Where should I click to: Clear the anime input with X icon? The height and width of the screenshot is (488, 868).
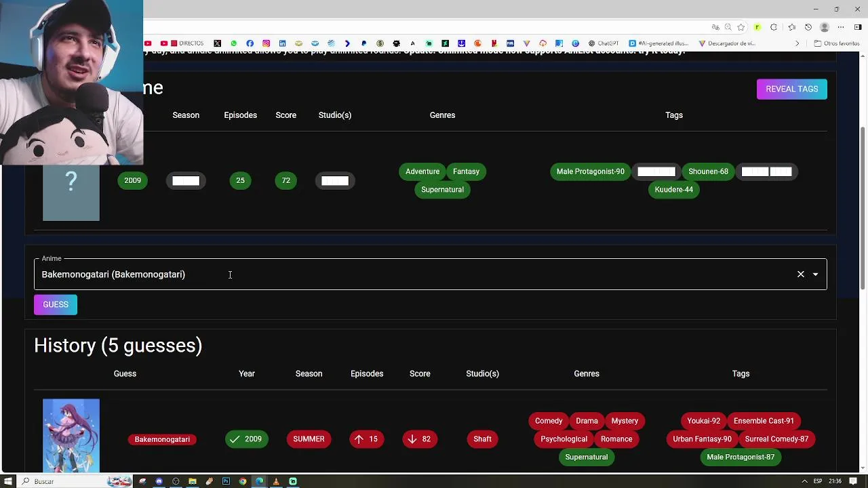[801, 274]
